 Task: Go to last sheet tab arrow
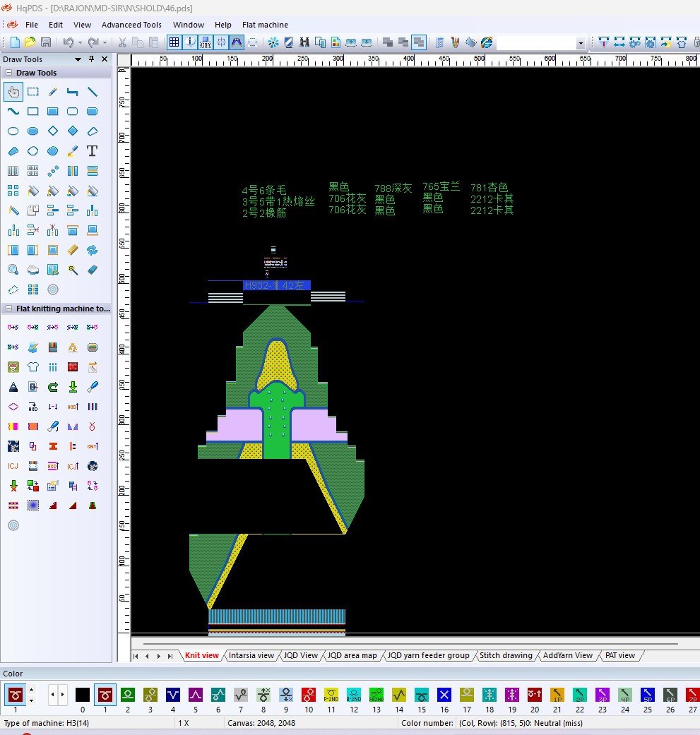[x=170, y=656]
